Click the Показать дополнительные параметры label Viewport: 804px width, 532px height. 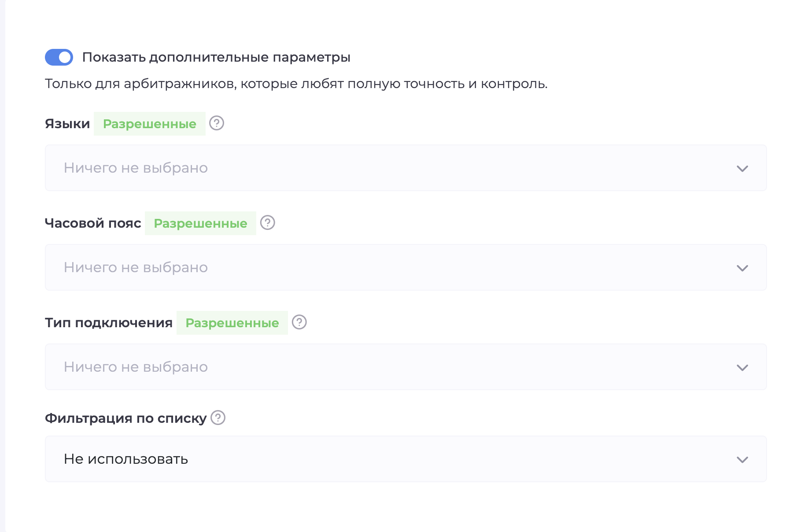point(218,57)
